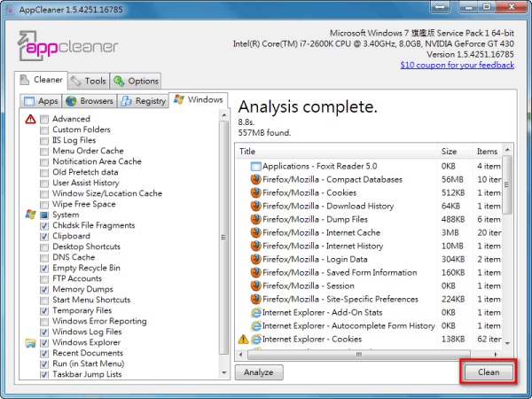The image size is (532, 399).
Task: Sort results by Title column header
Action: click(x=337, y=151)
